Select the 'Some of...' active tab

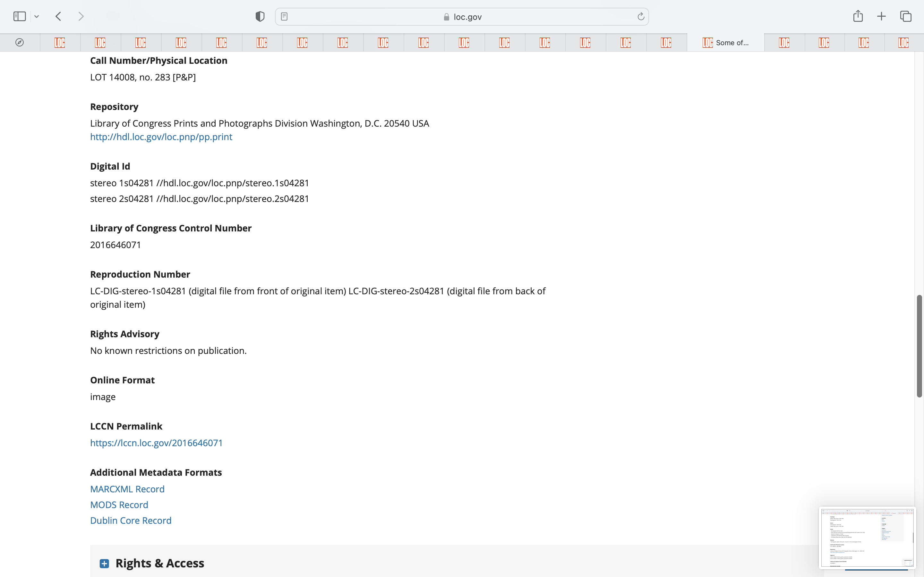coord(725,42)
